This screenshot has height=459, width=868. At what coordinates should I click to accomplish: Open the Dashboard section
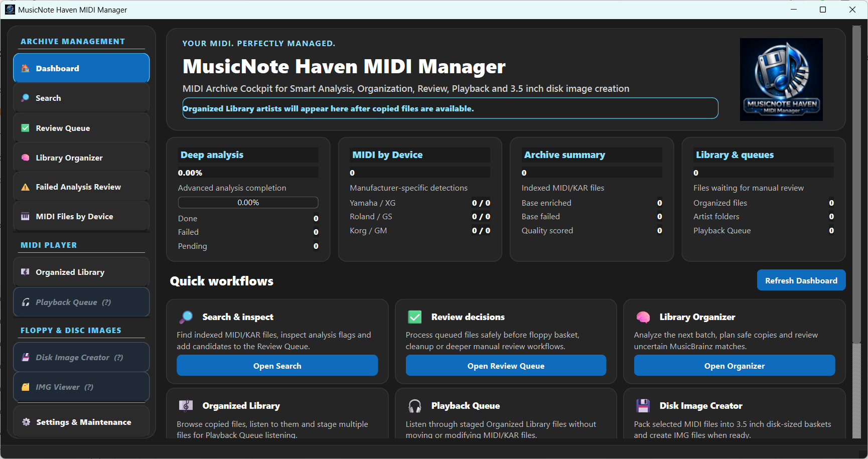81,68
